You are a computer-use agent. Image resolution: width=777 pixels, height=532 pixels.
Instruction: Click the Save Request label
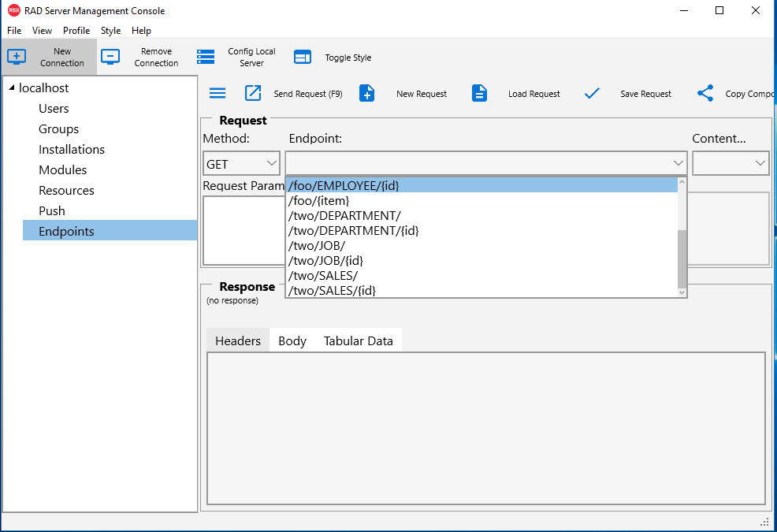click(x=645, y=94)
